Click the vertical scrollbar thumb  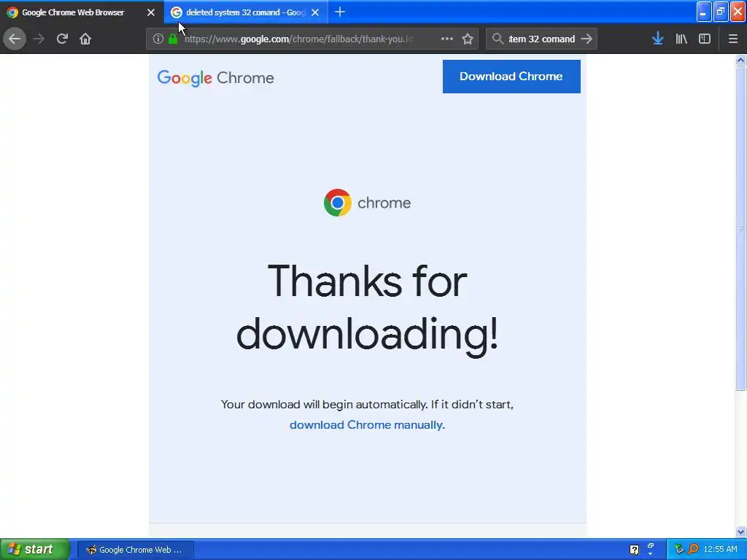coord(740,228)
